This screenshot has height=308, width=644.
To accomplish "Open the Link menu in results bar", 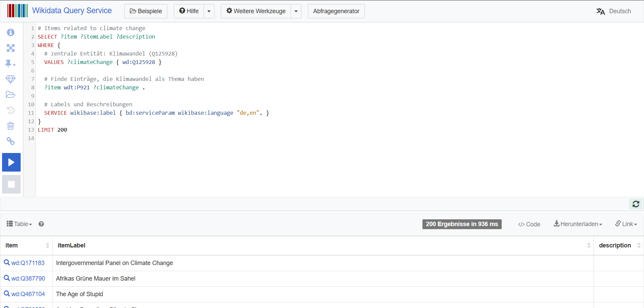I will click(x=626, y=224).
